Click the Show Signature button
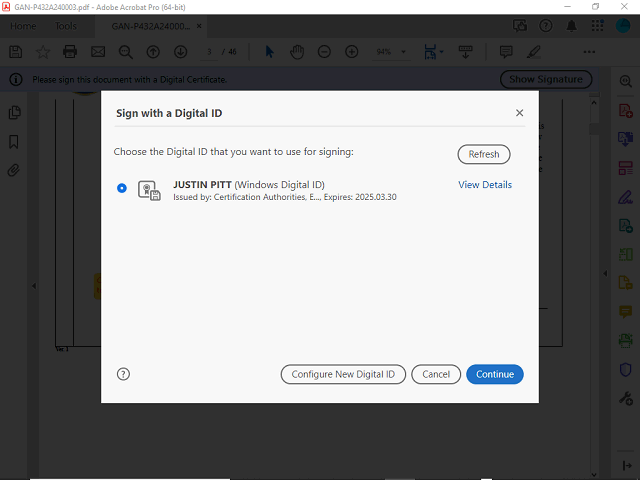 pos(546,79)
